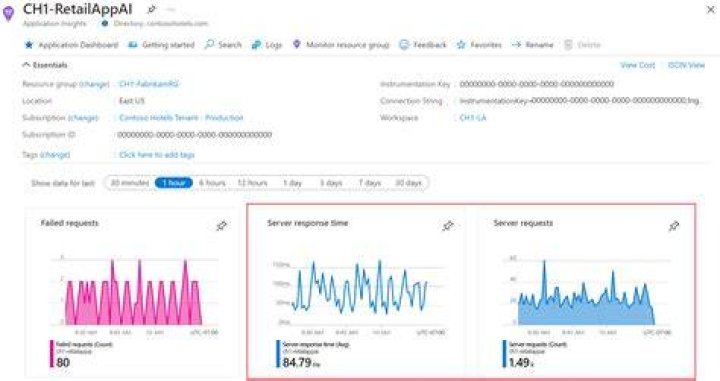720x381 pixels.
Task: Select the 1 hour time range
Action: pos(174,183)
